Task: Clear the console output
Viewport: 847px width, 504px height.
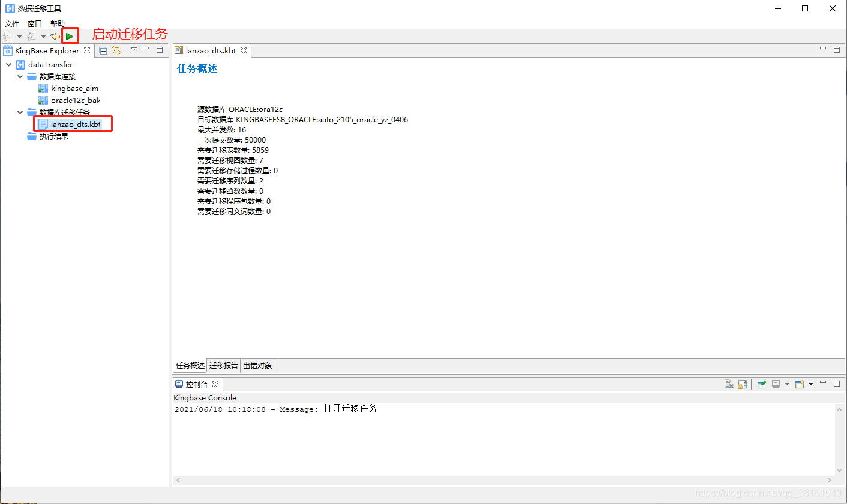Action: [x=729, y=384]
